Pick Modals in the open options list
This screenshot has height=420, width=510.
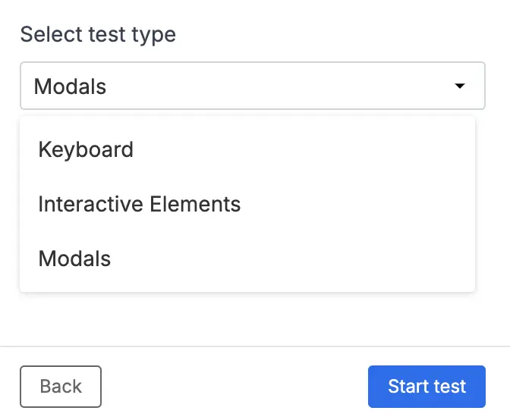74,259
